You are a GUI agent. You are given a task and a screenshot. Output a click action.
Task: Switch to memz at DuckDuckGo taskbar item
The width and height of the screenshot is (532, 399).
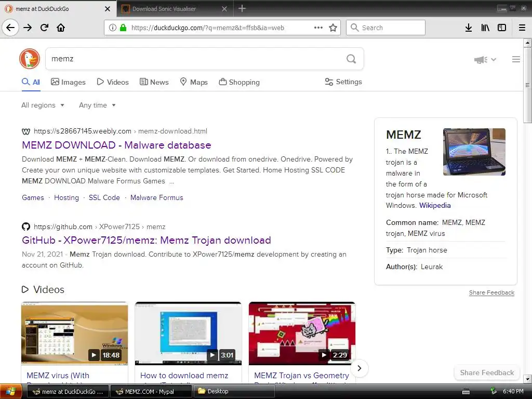[x=68, y=392]
